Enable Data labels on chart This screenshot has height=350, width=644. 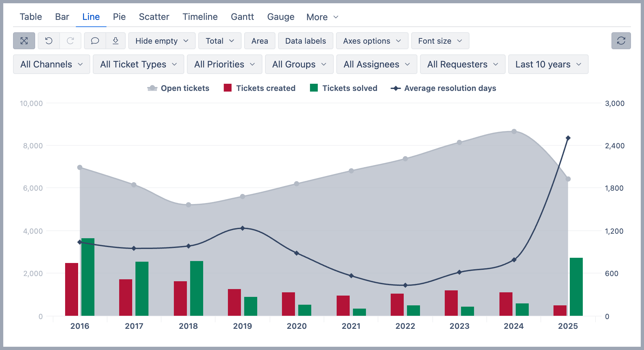[x=305, y=41]
